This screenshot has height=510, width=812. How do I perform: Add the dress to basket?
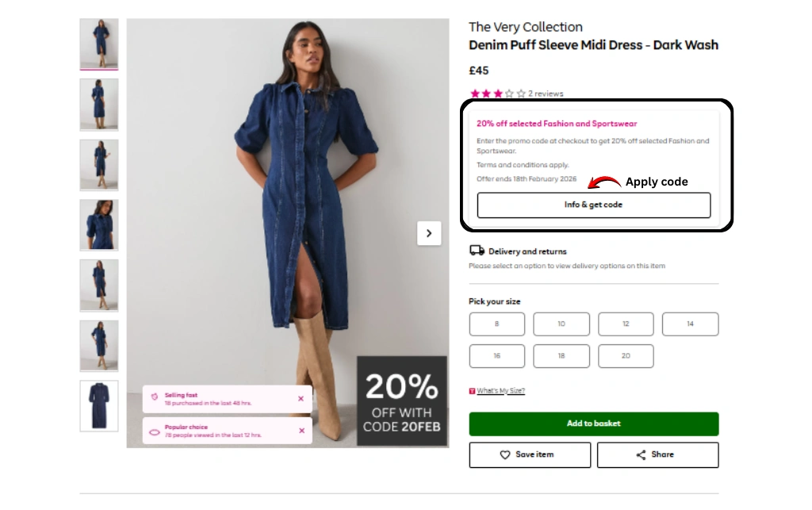(594, 424)
